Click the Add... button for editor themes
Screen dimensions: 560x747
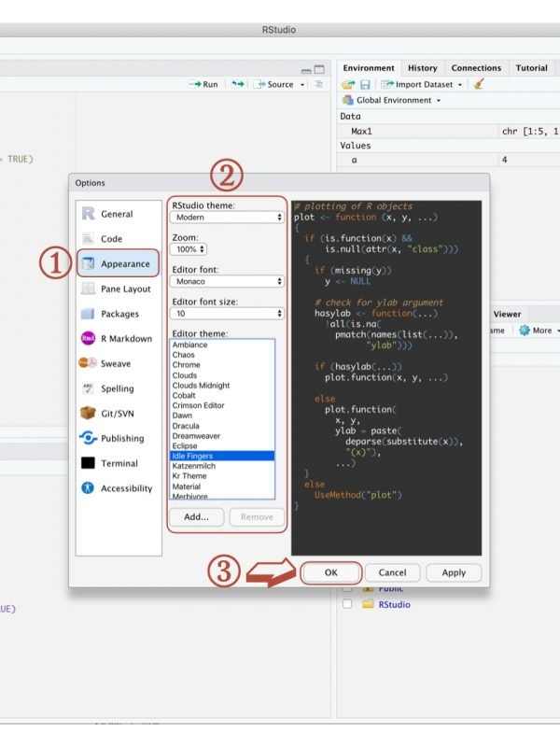[196, 516]
